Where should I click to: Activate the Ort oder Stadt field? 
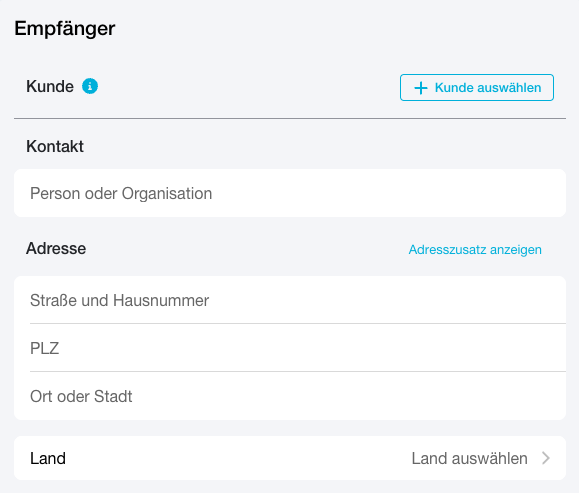pyautogui.click(x=290, y=396)
